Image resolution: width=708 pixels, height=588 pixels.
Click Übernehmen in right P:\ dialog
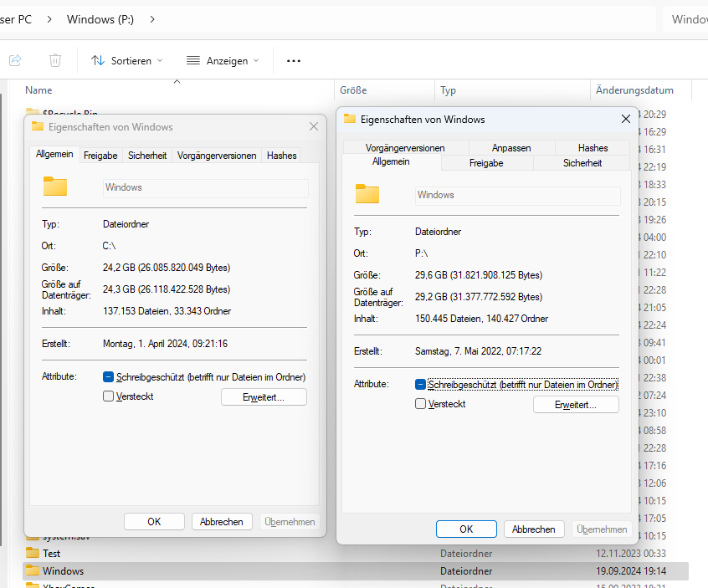click(602, 529)
